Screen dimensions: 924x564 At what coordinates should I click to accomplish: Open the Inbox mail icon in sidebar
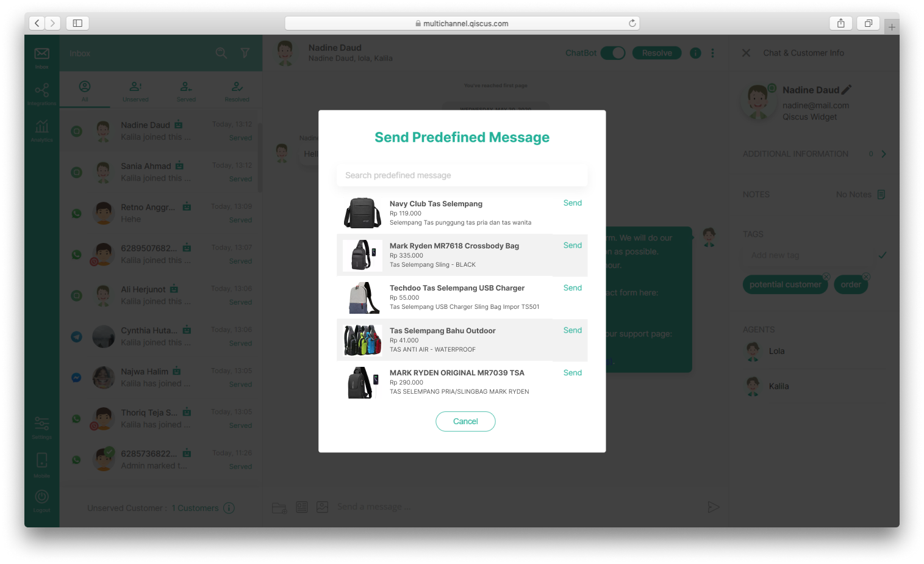pyautogui.click(x=41, y=54)
